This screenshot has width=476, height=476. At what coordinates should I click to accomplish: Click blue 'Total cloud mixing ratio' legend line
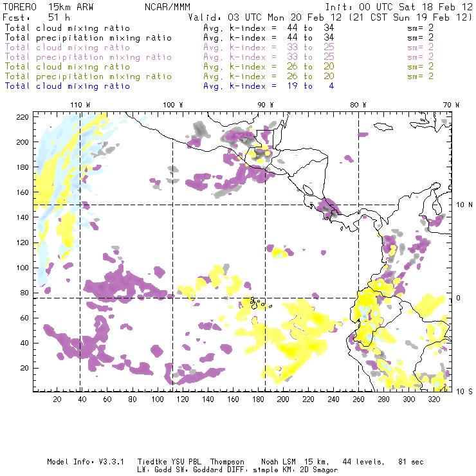[68, 86]
